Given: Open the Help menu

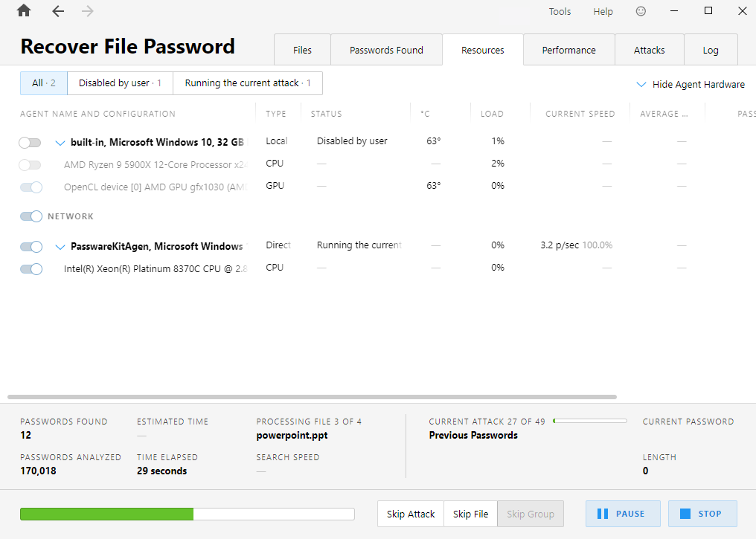Looking at the screenshot, I should 603,12.
